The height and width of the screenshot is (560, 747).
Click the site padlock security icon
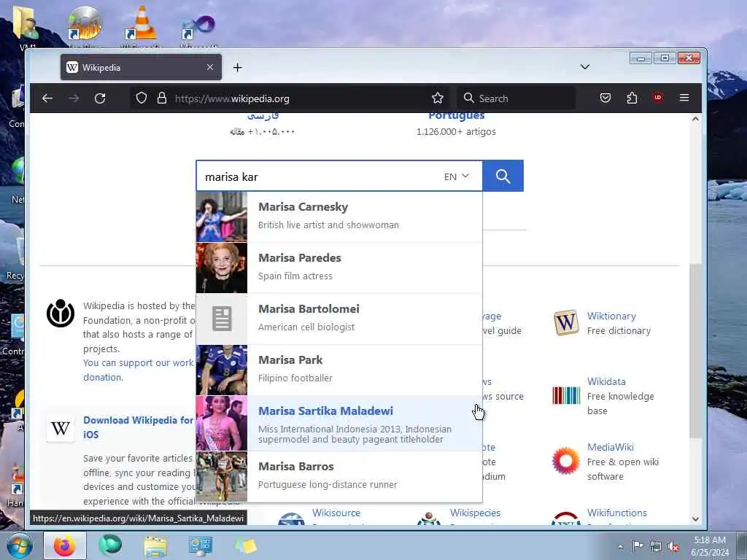click(162, 98)
